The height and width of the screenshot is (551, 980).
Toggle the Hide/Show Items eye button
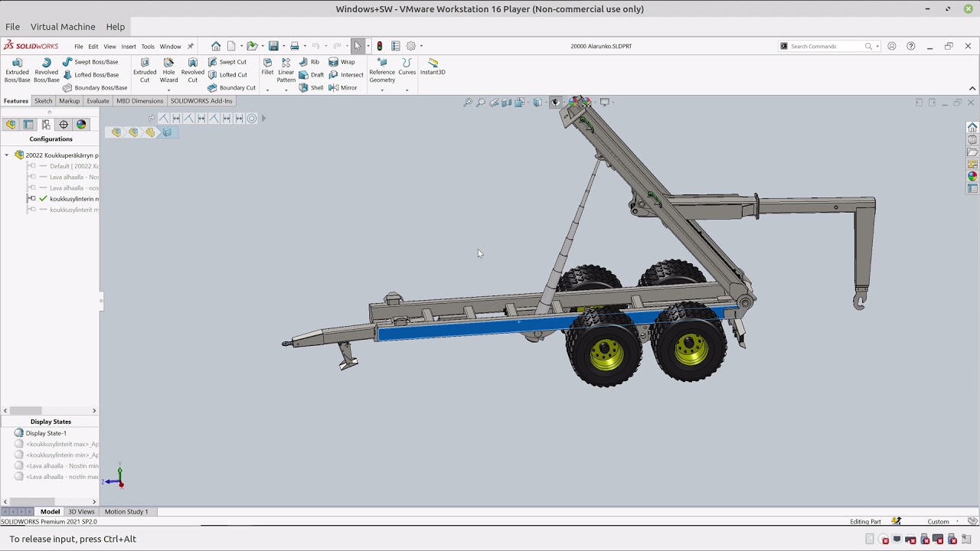click(x=556, y=103)
